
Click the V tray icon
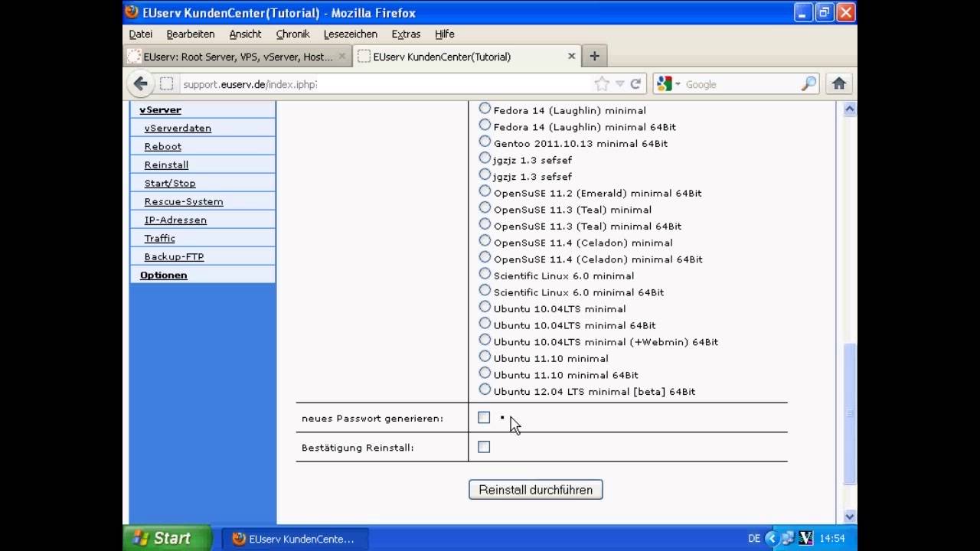[805, 539]
